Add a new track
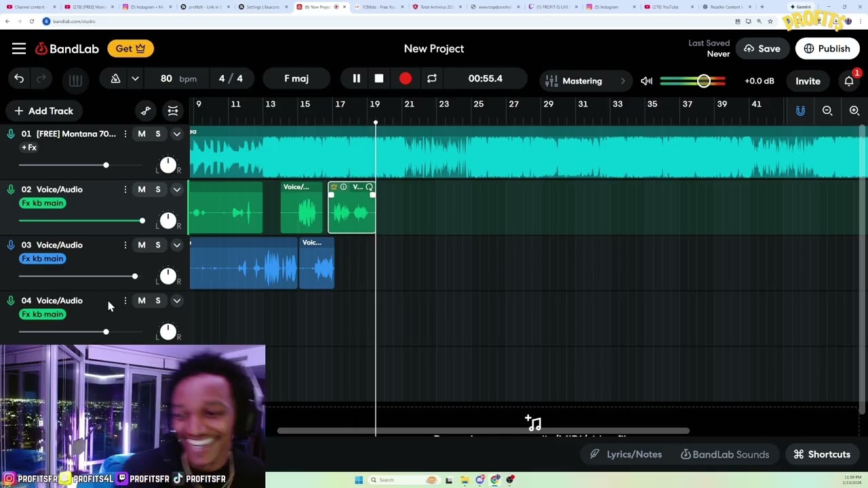Screen dimensions: 868x488 (x=43, y=111)
